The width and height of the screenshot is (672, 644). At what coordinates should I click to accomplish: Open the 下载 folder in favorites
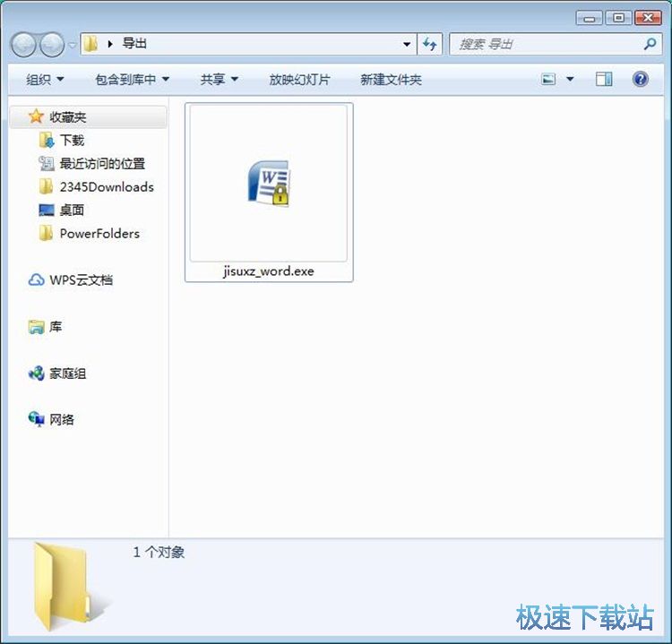point(72,140)
